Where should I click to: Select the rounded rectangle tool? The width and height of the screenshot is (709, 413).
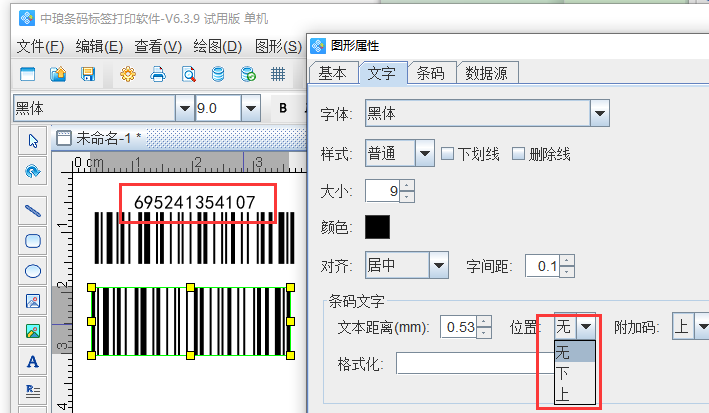click(33, 241)
